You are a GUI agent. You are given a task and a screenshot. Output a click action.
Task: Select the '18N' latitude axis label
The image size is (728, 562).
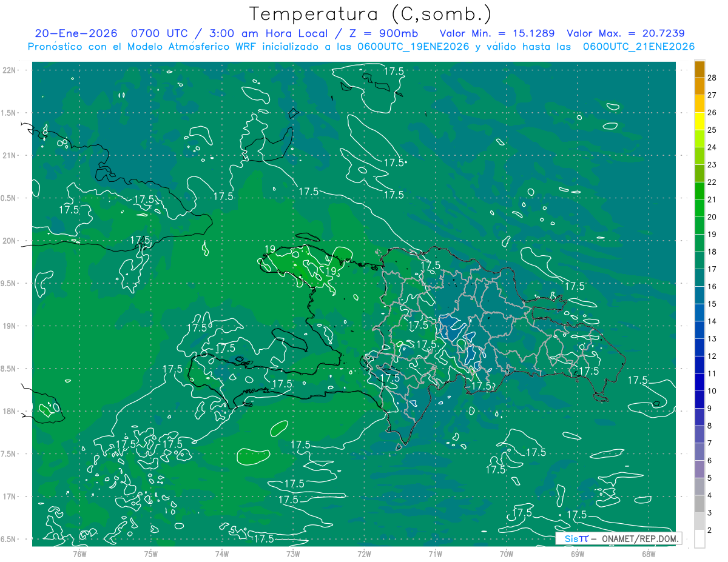pos(10,411)
